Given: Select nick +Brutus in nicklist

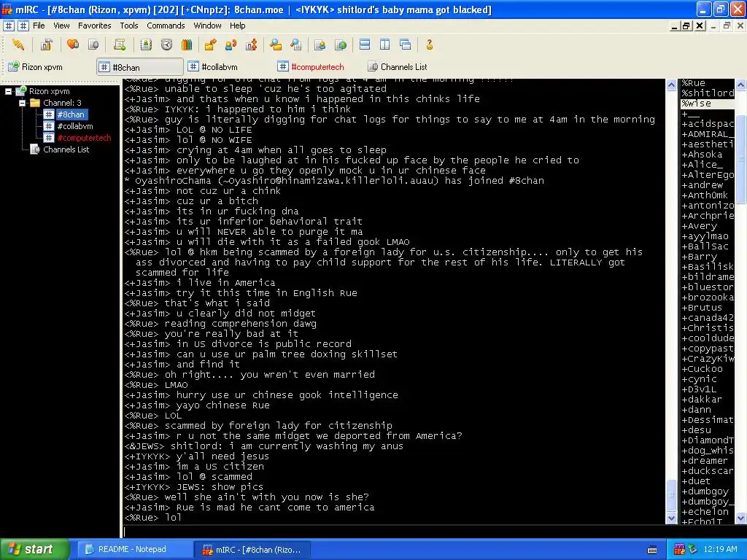Looking at the screenshot, I should point(702,307).
